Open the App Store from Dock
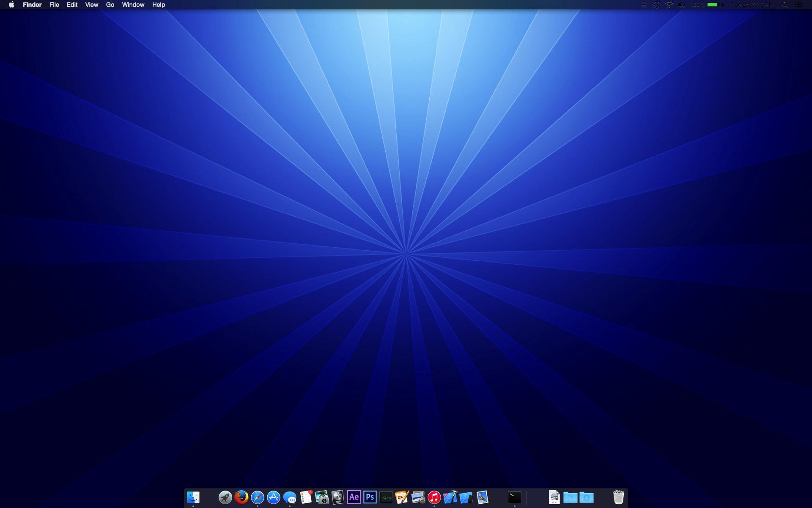 274,497
